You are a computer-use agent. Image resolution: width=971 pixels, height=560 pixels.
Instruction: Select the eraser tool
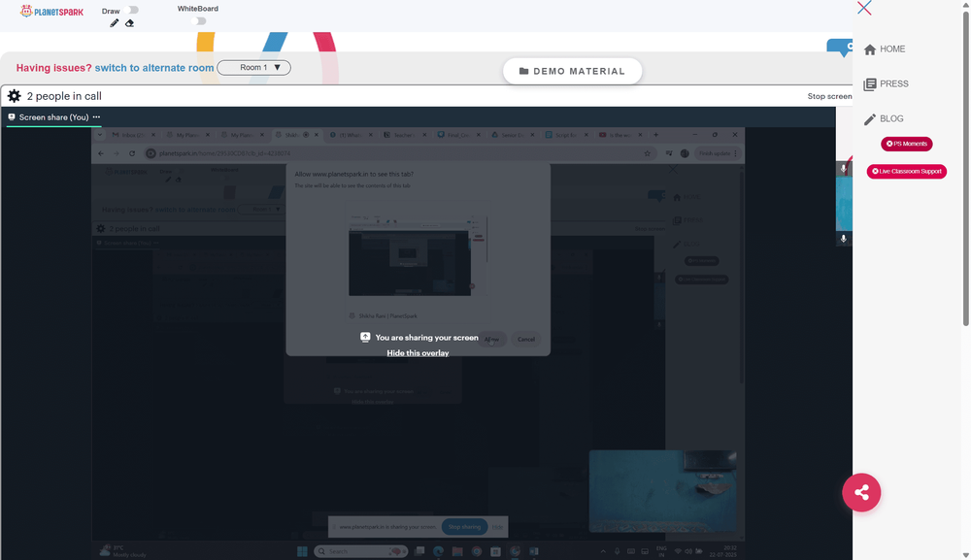[129, 23]
